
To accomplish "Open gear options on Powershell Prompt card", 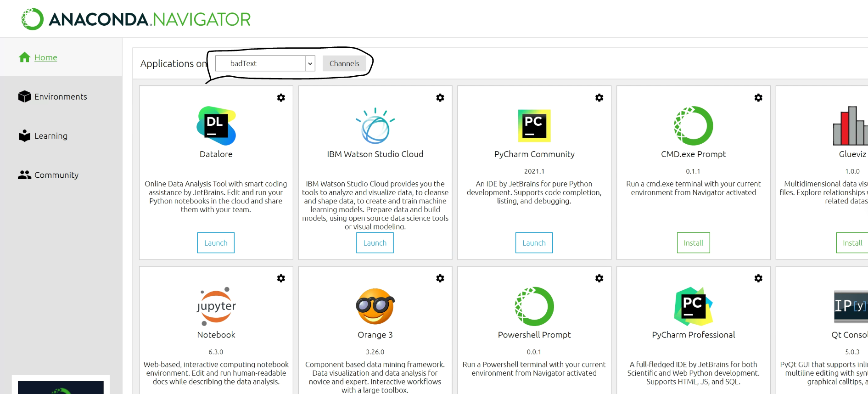I will pyautogui.click(x=599, y=278).
